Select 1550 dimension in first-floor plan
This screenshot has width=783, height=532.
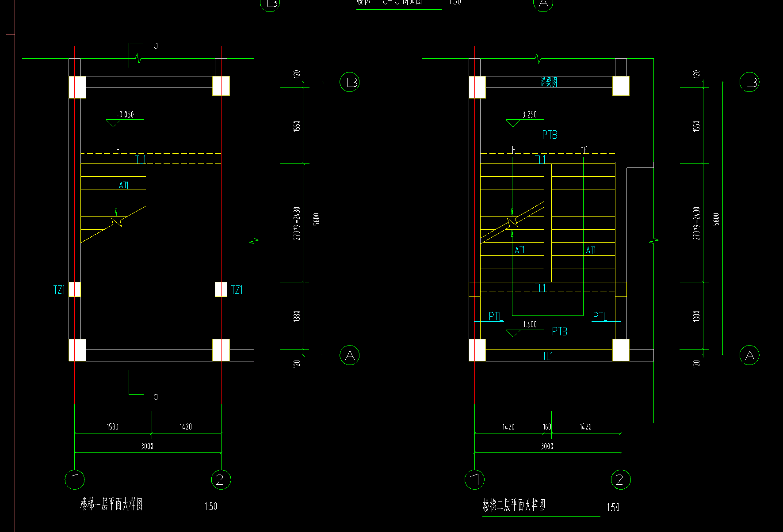pos(297,126)
